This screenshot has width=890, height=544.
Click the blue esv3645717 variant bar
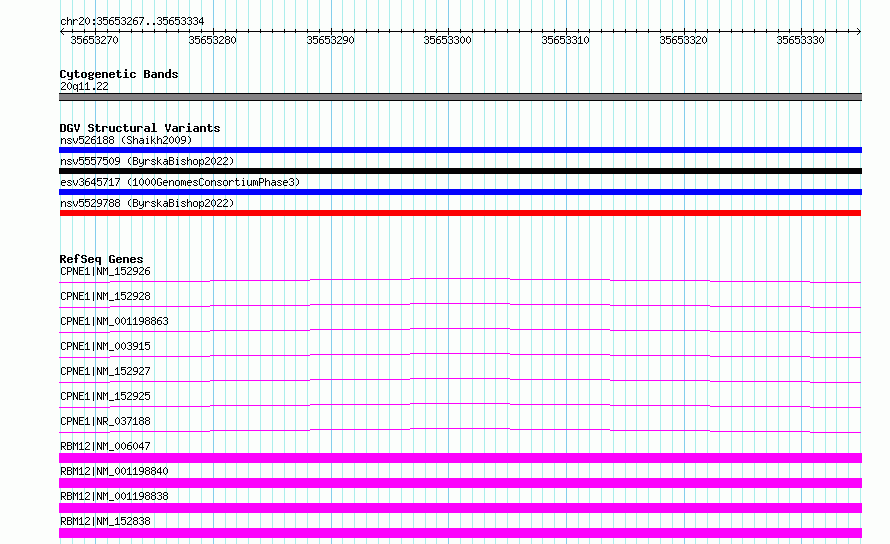[x=460, y=192]
